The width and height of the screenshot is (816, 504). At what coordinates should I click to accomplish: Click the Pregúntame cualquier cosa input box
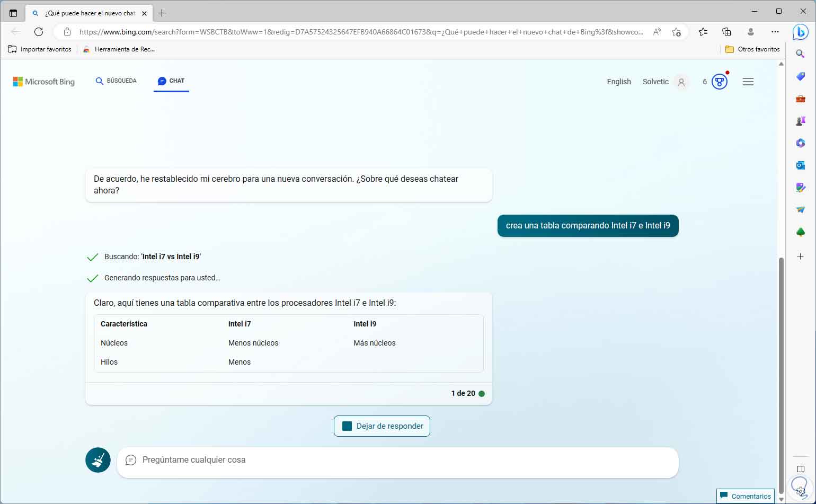coord(397,463)
